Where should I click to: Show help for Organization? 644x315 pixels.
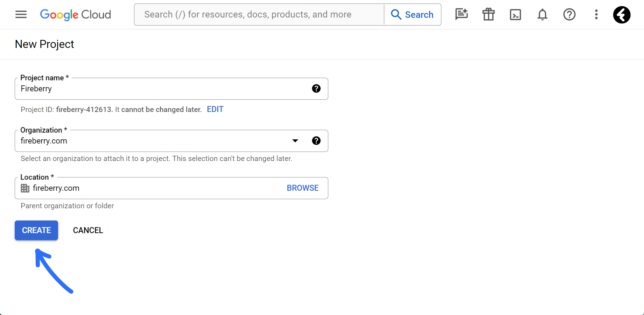click(x=316, y=141)
